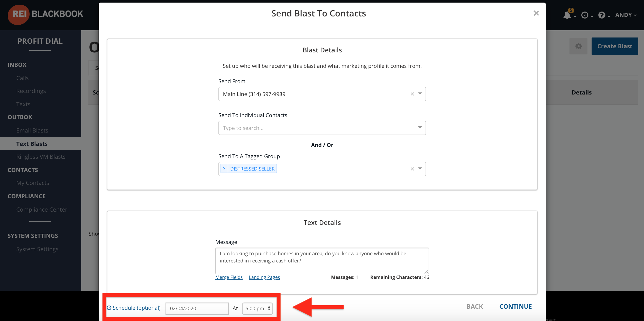Clear all tagged groups
Viewport: 644px width, 321px height.
[x=412, y=169]
